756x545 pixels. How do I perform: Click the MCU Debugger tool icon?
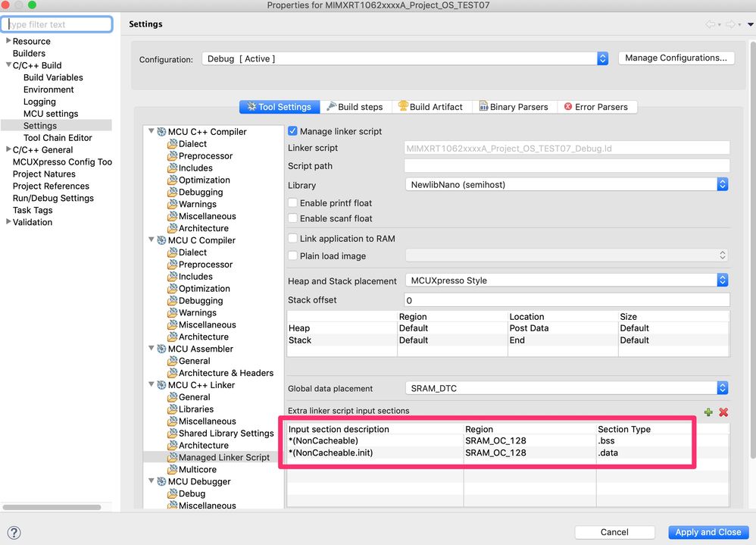tap(161, 481)
